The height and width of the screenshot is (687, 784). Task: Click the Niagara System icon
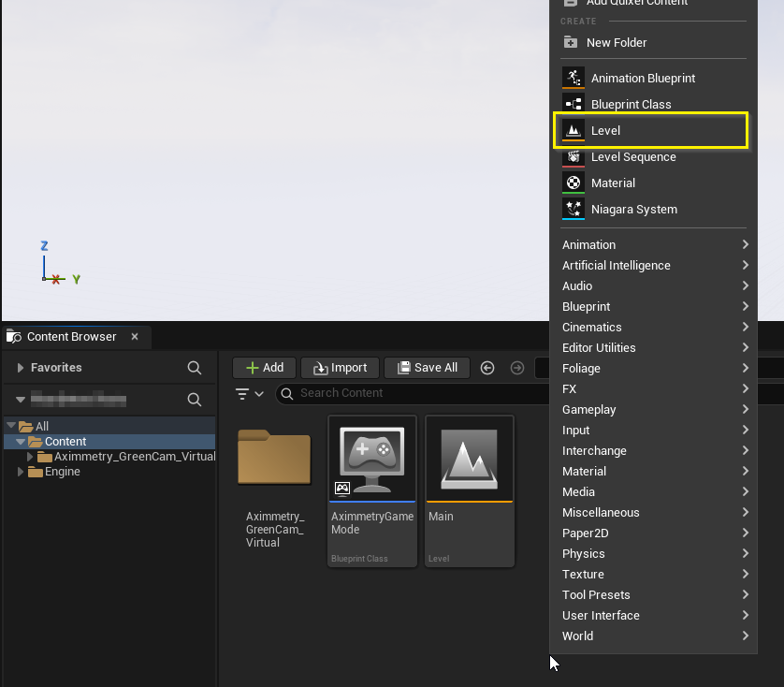coord(573,209)
